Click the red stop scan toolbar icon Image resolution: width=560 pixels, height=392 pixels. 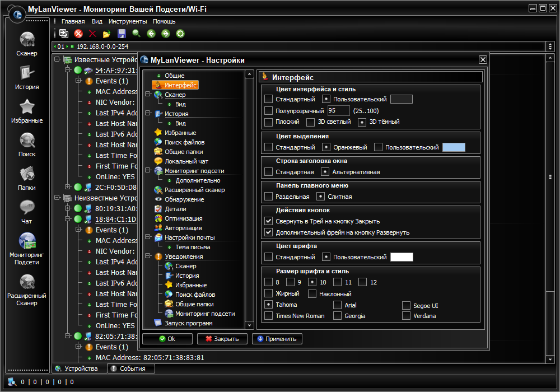78,34
